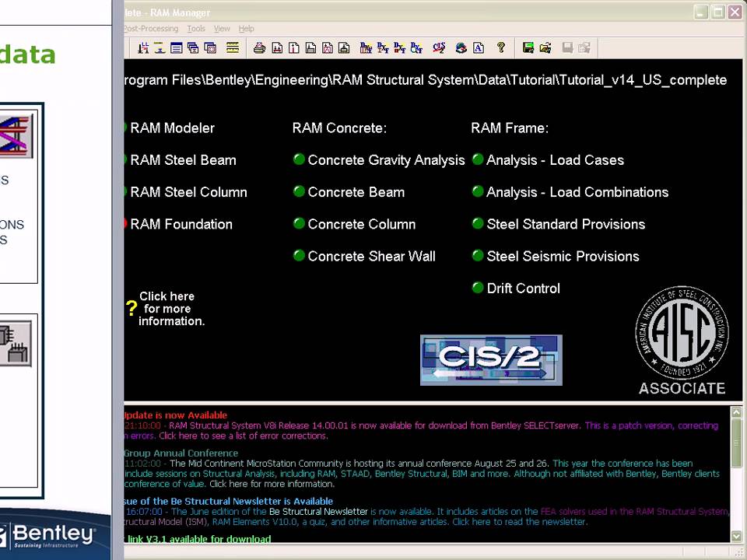The height and width of the screenshot is (560, 747).
Task: Click the CIS/2 logo banner
Action: click(x=491, y=360)
